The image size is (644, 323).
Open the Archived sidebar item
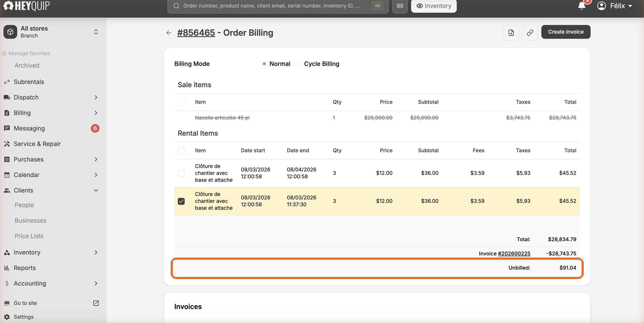coord(27,65)
